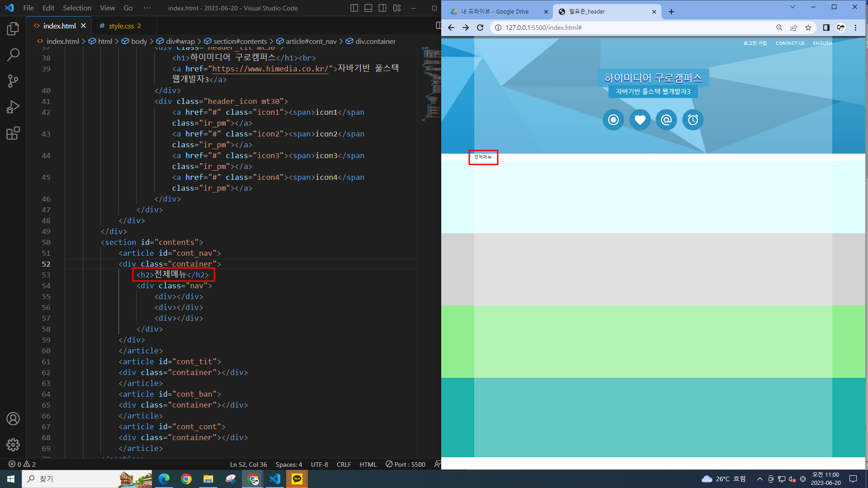Viewport: 868px width, 488px height.
Task: Expand the Chrome tab search chevron
Action: 792,7
